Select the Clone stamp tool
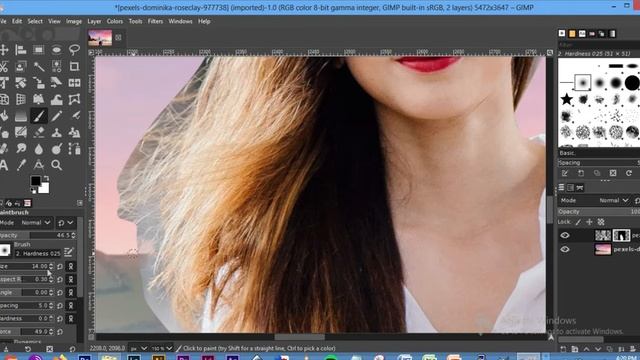Image resolution: width=640 pixels, height=360 pixels. pos(57,133)
